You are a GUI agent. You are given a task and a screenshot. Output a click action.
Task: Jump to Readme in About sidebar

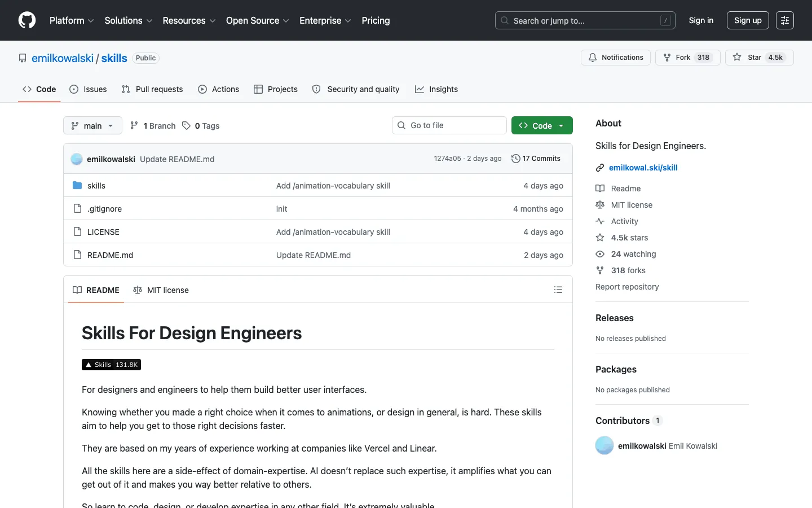pos(619,189)
